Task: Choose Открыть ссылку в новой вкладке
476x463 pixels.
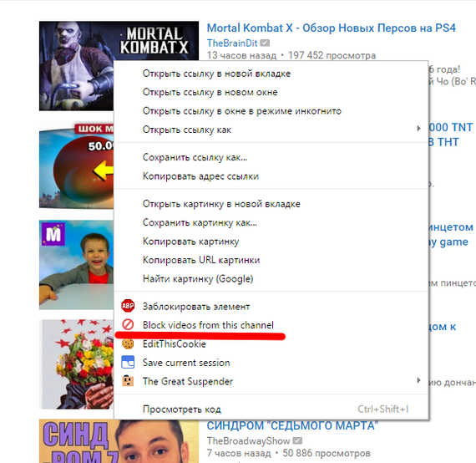Action: tap(271, 74)
